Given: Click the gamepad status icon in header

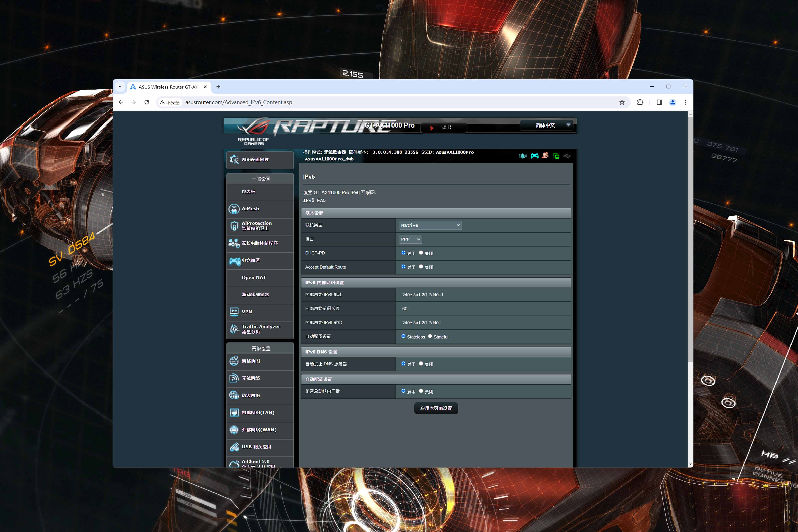Looking at the screenshot, I should click(x=535, y=156).
